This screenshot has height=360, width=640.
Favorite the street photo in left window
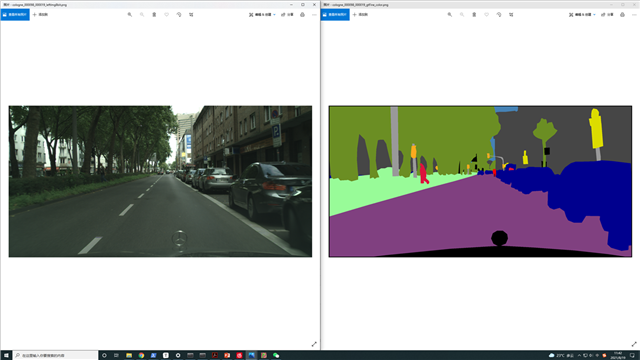pyautogui.click(x=167, y=15)
